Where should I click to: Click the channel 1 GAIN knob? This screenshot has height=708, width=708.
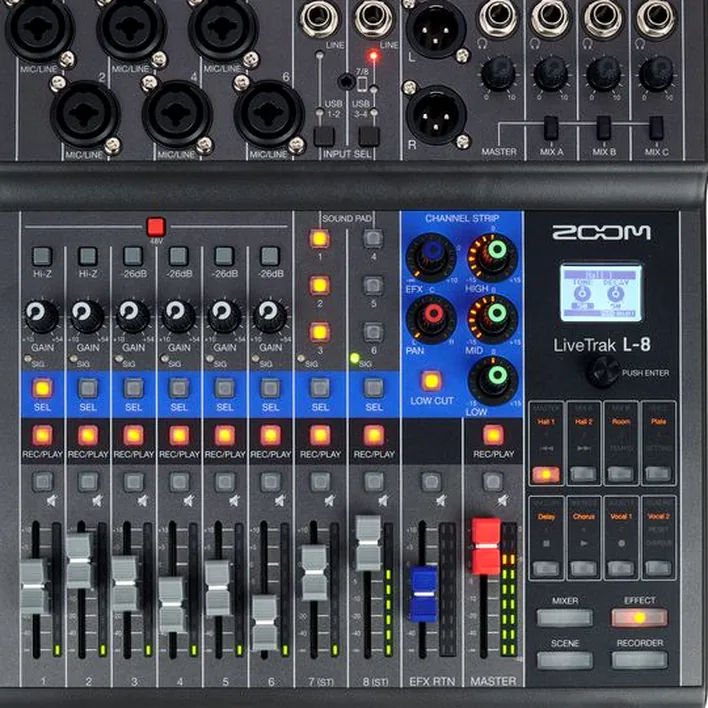[x=42, y=316]
